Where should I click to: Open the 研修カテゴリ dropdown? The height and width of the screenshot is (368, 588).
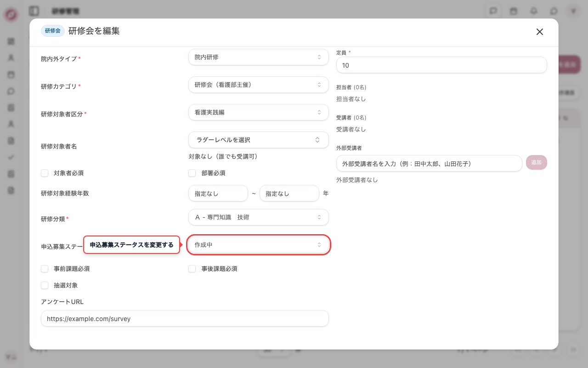click(259, 85)
